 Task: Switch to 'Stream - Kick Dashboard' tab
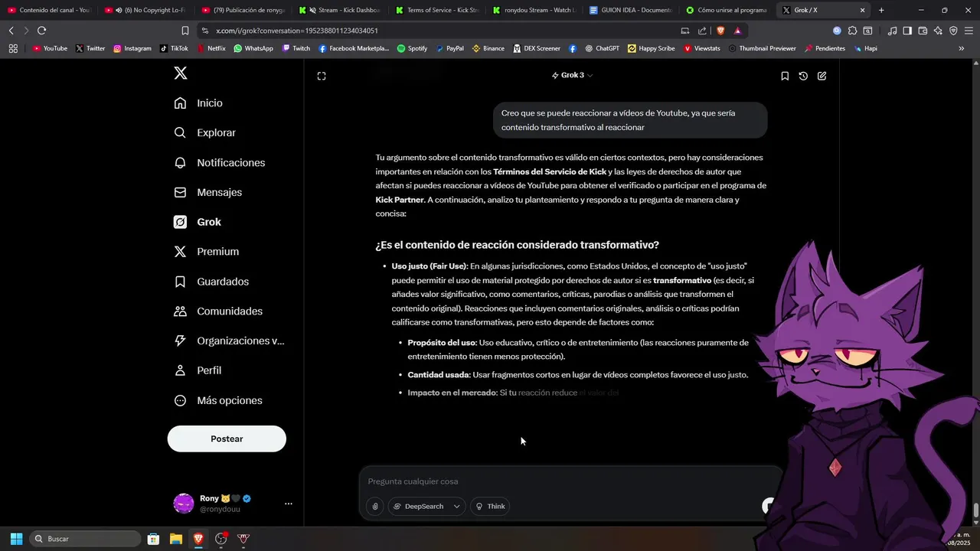pos(340,10)
